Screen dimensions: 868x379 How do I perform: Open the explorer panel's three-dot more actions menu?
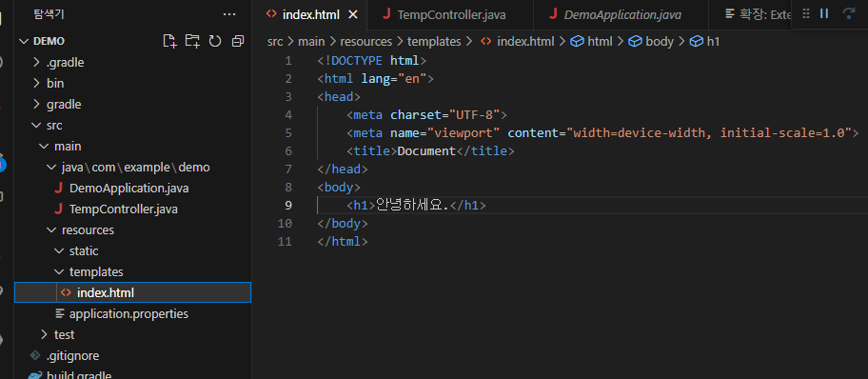point(228,14)
